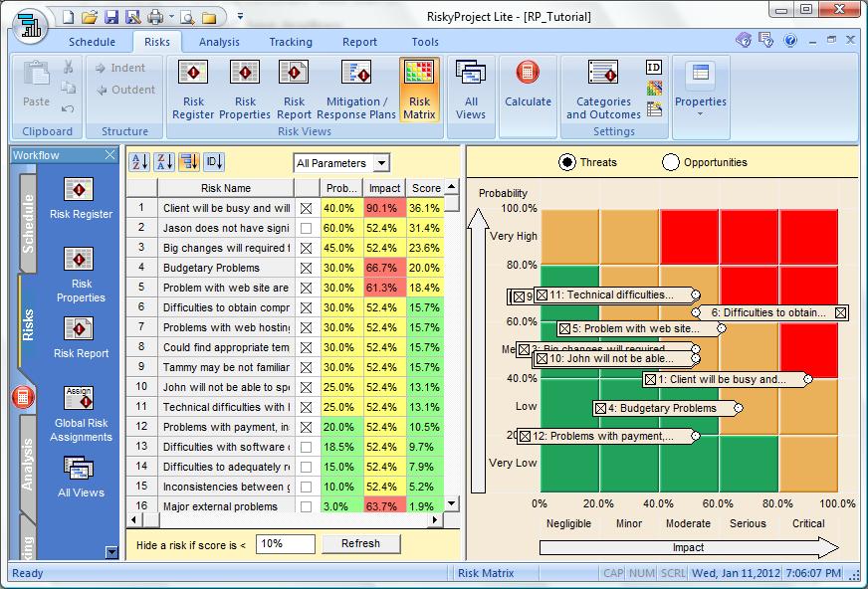This screenshot has height=589, width=868.
Task: Open a project file via folder icon
Action: [90, 18]
